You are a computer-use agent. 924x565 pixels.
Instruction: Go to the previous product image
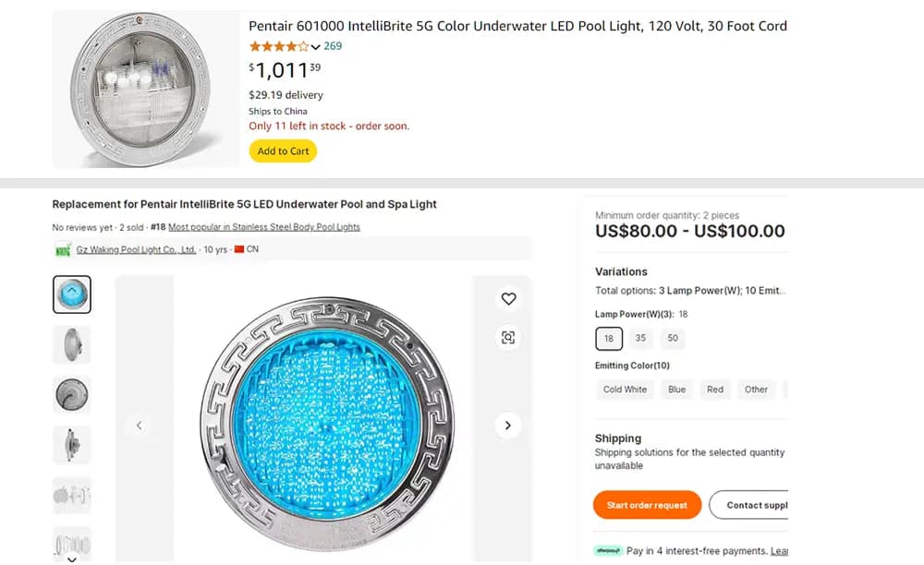(139, 426)
